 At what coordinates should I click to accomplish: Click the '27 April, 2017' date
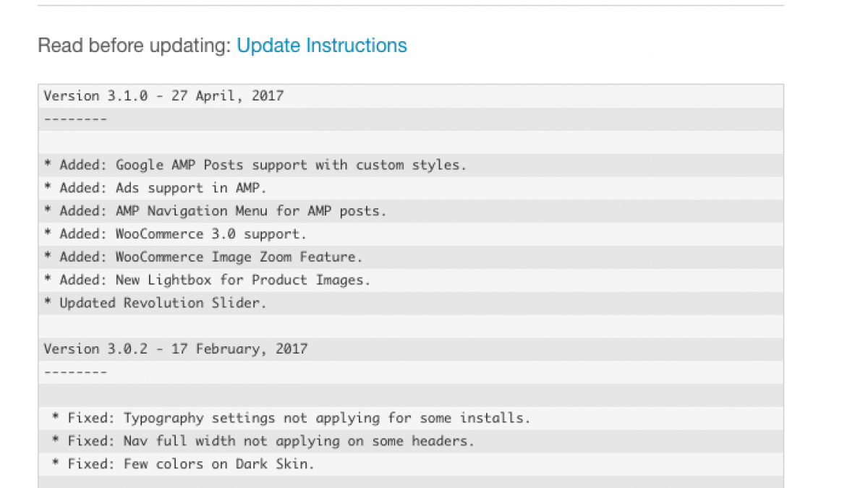click(x=227, y=95)
